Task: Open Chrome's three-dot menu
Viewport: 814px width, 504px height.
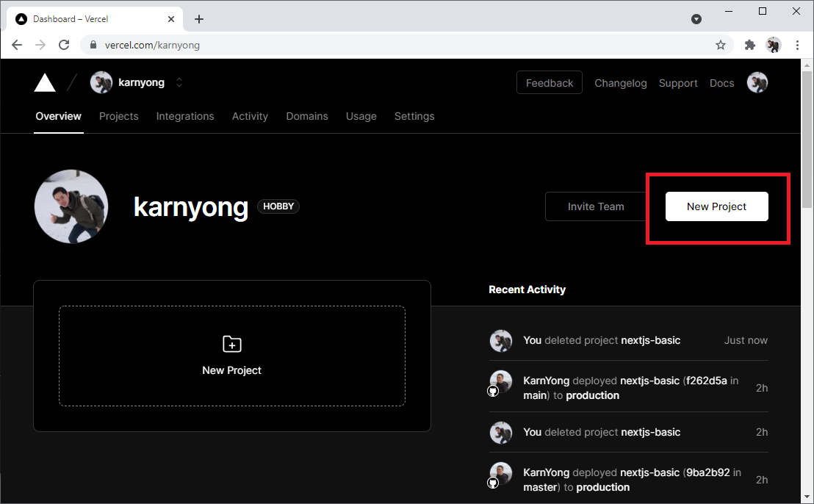Action: point(798,45)
